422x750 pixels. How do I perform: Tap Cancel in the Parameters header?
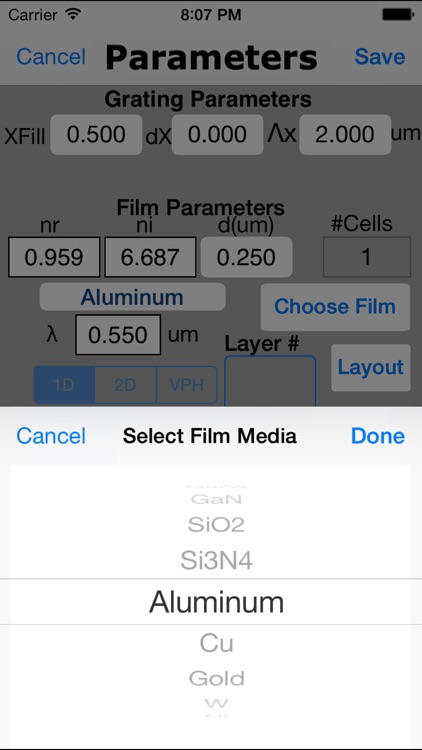coord(51,56)
